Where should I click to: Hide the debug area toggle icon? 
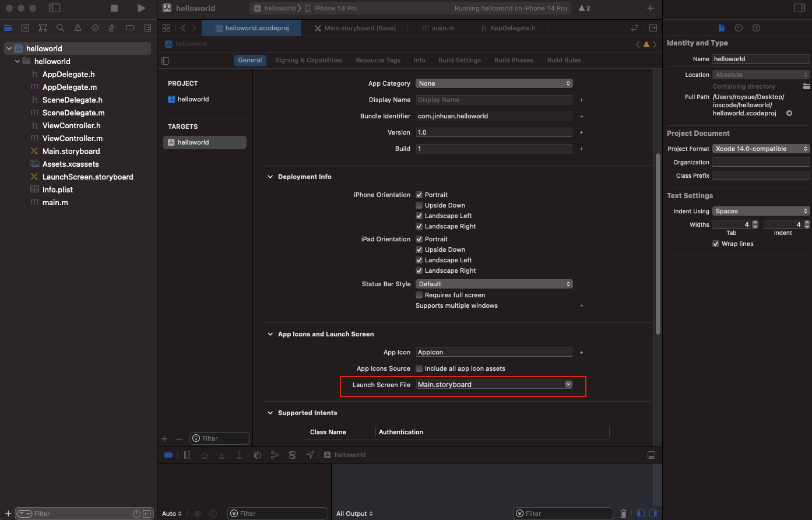pos(651,455)
